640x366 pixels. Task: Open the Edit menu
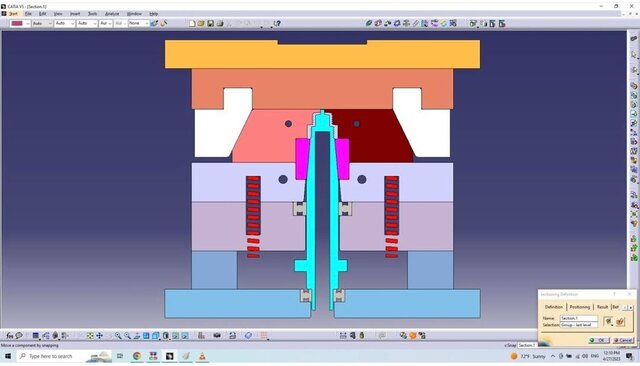(x=42, y=14)
